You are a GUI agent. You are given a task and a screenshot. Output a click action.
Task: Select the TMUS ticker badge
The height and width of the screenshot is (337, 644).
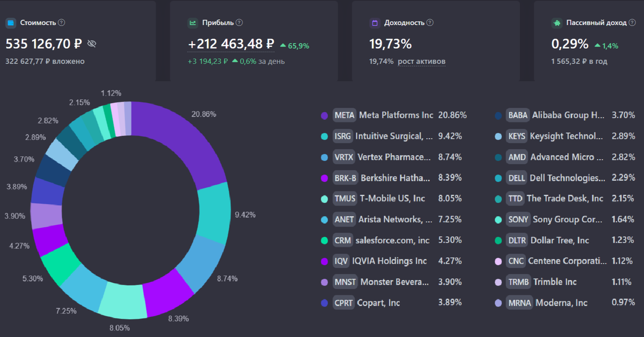click(x=345, y=199)
